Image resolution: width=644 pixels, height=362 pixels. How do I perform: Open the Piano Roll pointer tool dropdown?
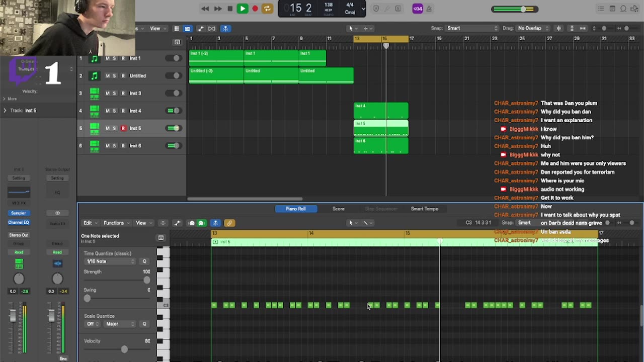click(x=353, y=223)
